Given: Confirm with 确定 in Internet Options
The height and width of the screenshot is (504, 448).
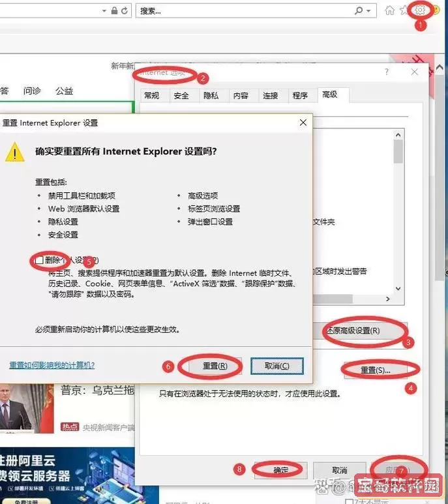Looking at the screenshot, I should [x=280, y=470].
